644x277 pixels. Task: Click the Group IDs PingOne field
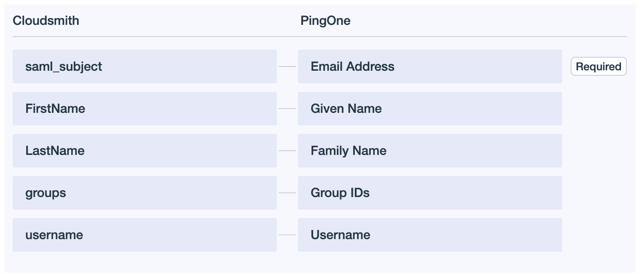[430, 193]
